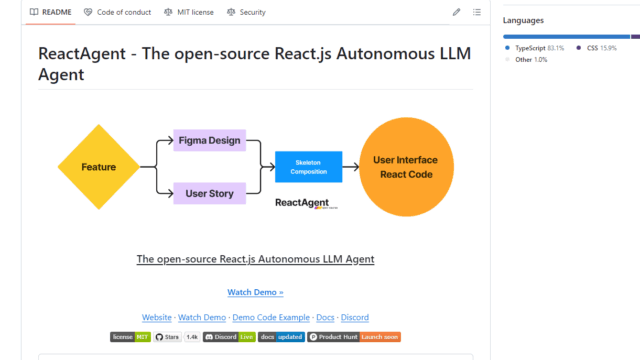
Task: Click the Other 1.0% language entry
Action: [x=526, y=60]
